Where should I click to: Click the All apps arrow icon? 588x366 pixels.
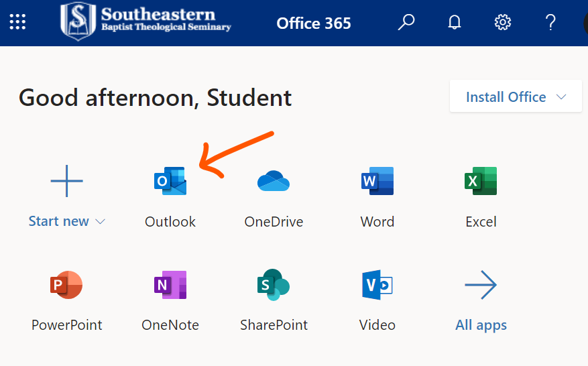[481, 285]
